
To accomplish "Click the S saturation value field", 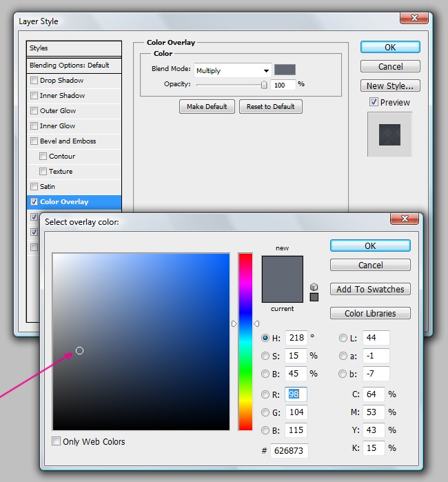I will [x=296, y=356].
